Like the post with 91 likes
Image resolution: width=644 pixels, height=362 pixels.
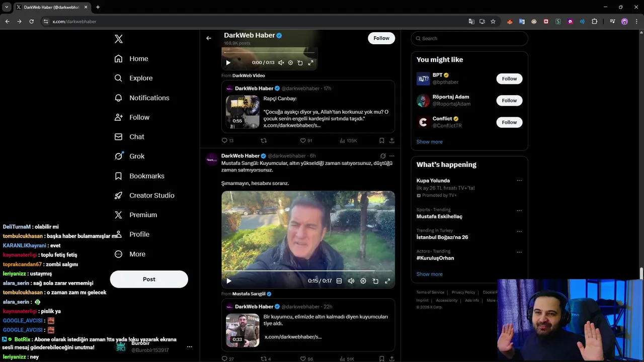pyautogui.click(x=306, y=141)
